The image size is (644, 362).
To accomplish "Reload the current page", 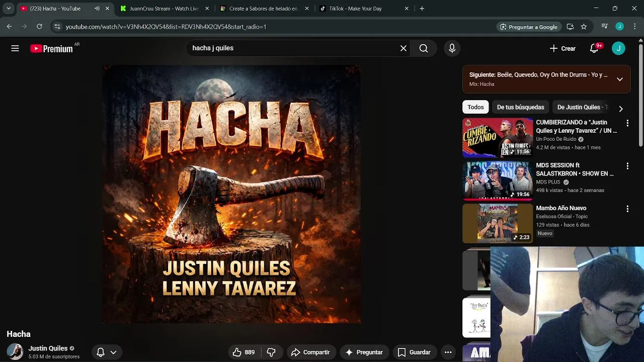I will (x=39, y=27).
